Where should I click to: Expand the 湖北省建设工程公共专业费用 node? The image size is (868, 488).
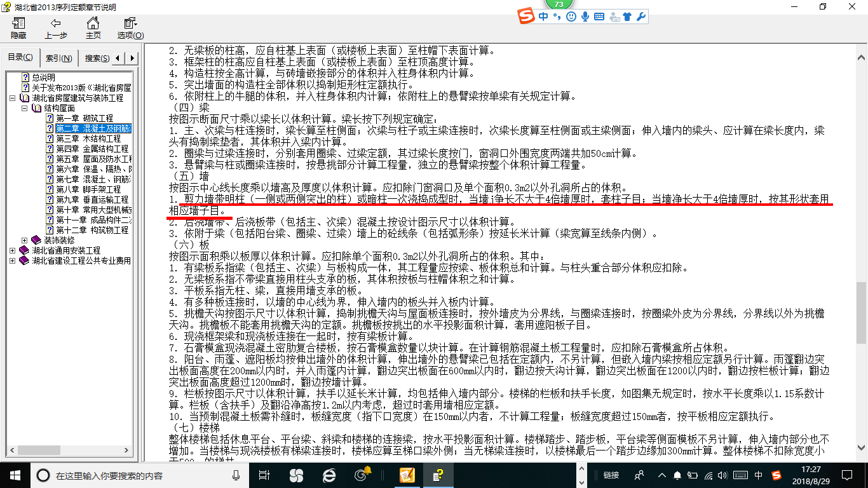13,261
